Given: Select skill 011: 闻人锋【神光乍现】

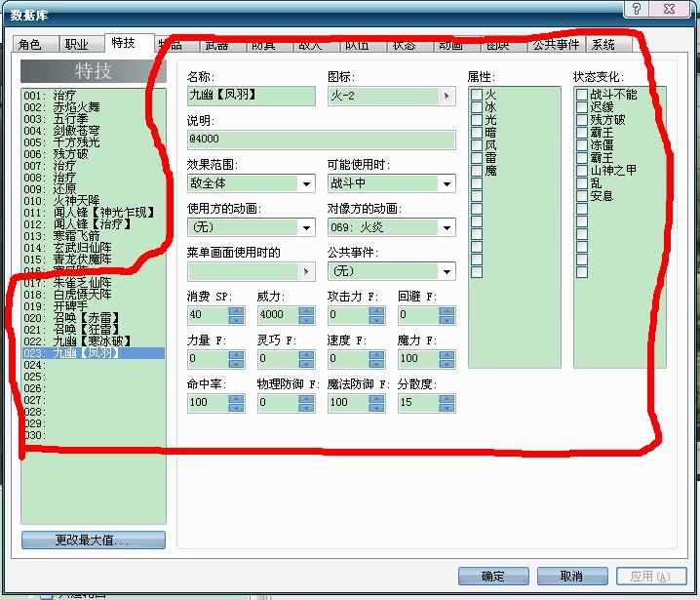Looking at the screenshot, I should tap(94, 213).
